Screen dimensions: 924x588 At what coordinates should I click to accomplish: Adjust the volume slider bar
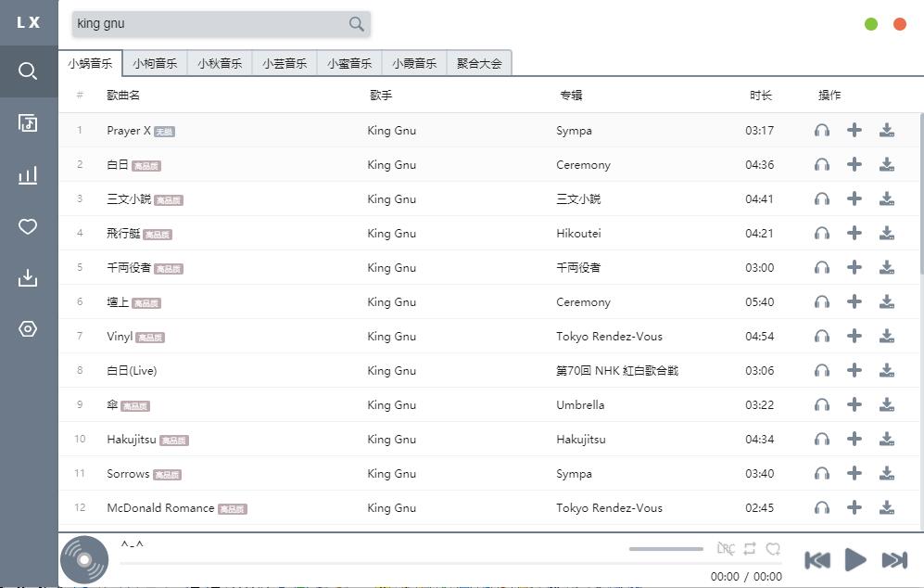[666, 549]
